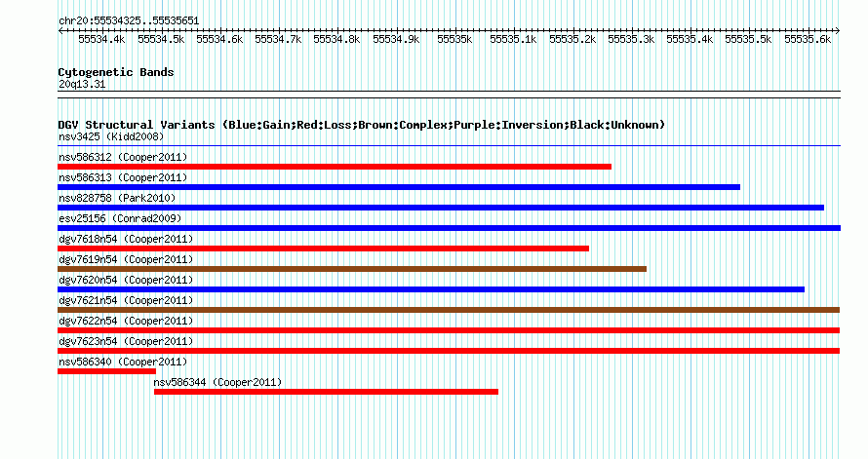The width and height of the screenshot is (868, 459).
Task: Click the 55535k ruler tick label
Action: 455,39
